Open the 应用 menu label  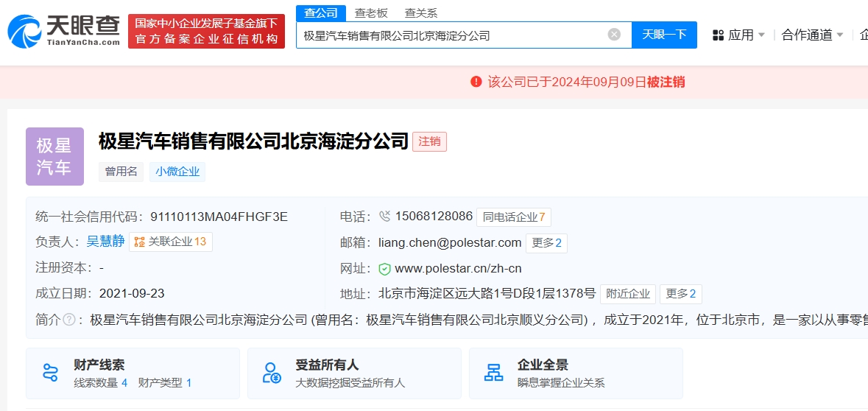741,35
